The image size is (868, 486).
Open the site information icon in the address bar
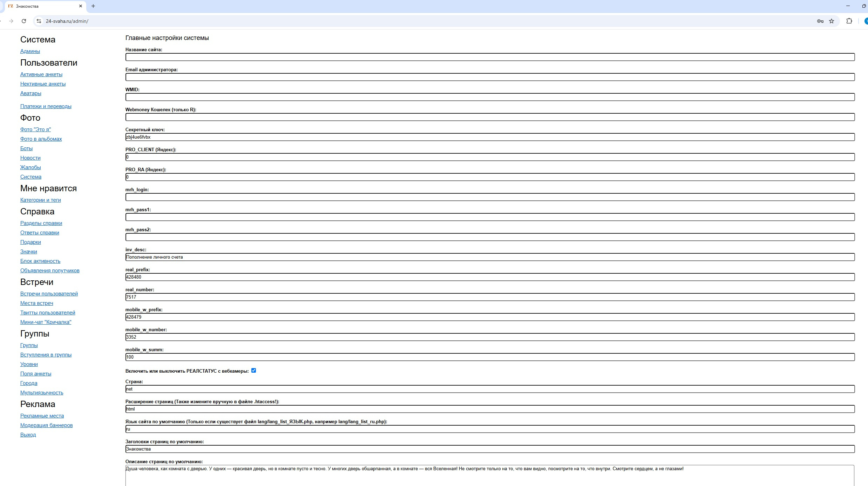coord(39,21)
